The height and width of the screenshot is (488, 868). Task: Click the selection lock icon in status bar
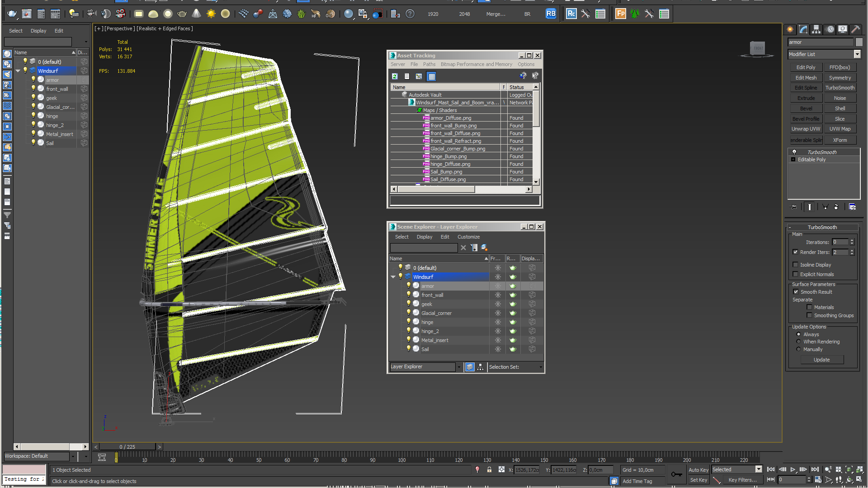point(489,469)
